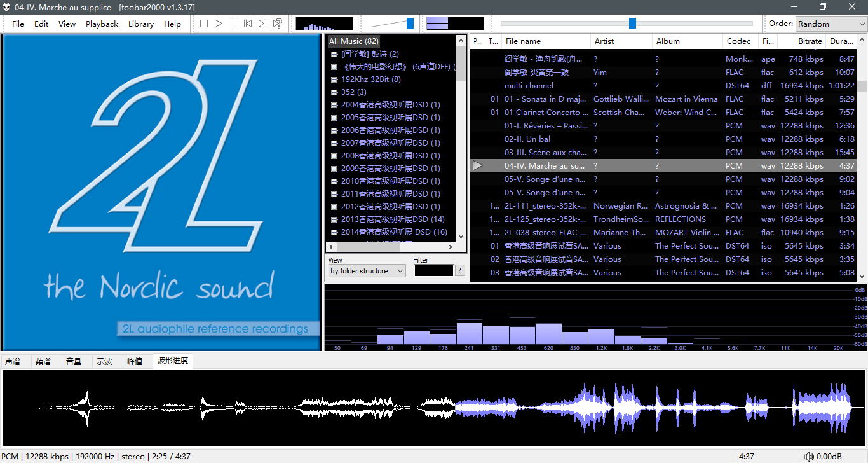The height and width of the screenshot is (463, 868).
Task: Click the seek bar slider thumb
Action: pyautogui.click(x=632, y=24)
